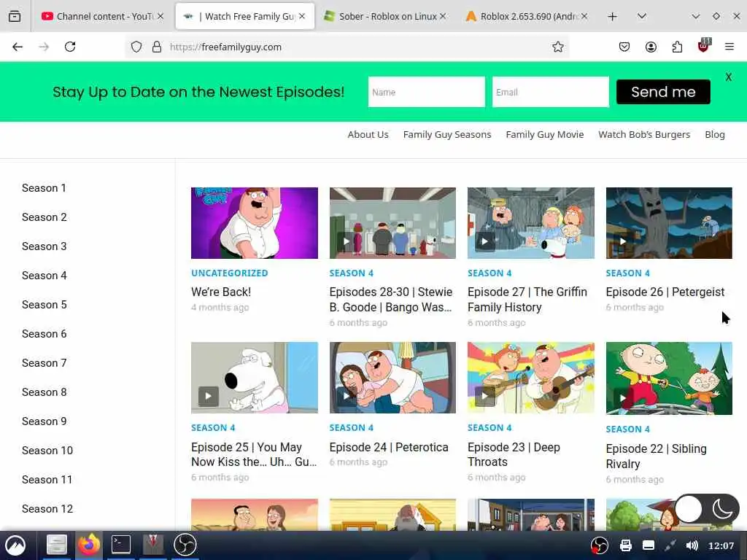Select Season 6 in sidebar
Viewport: 747px width, 560px height.
pos(44,334)
